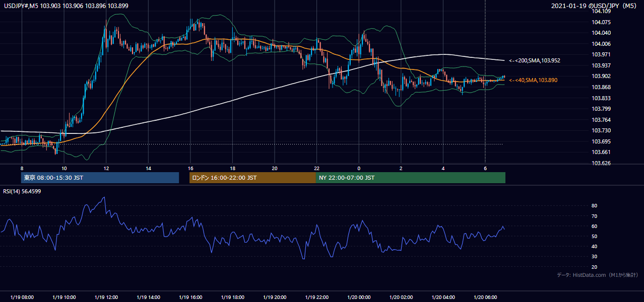644x302 pixels.
Task: Click RSI axis level 40
Action: click(595, 246)
